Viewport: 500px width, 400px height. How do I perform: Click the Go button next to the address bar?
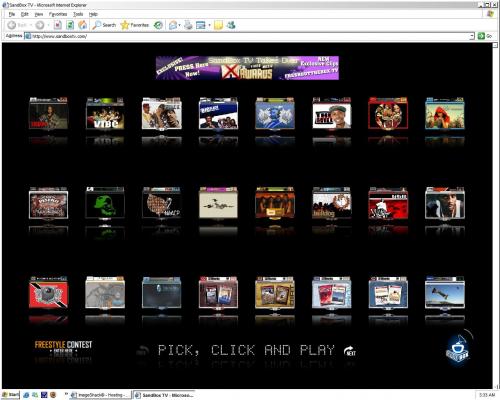point(485,36)
